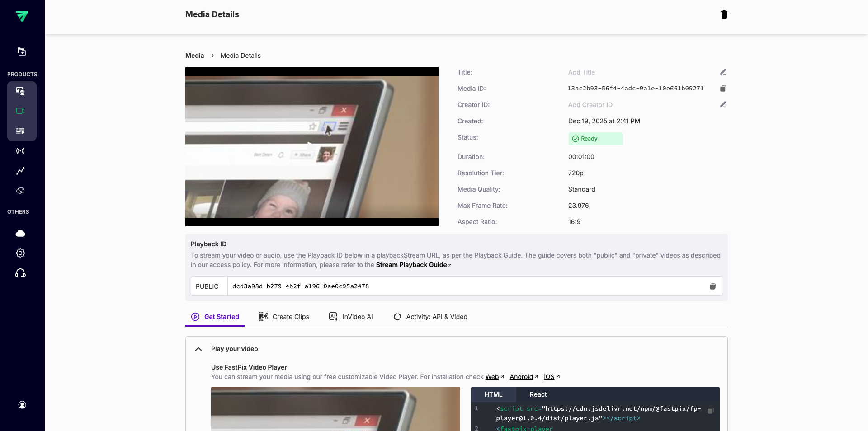Open the analytics section in the sidebar
This screenshot has height=431, width=868.
(x=20, y=171)
